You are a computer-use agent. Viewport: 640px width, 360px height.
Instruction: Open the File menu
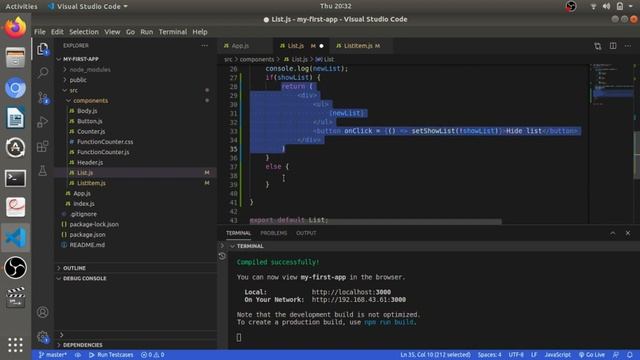pos(40,32)
